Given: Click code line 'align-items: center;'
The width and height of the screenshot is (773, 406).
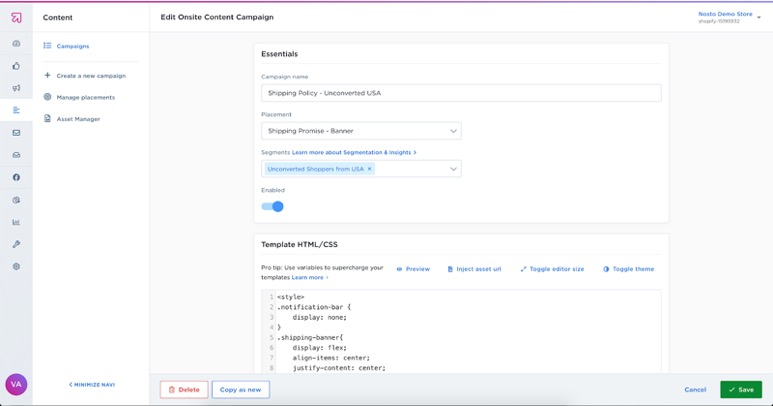Looking at the screenshot, I should (x=331, y=358).
